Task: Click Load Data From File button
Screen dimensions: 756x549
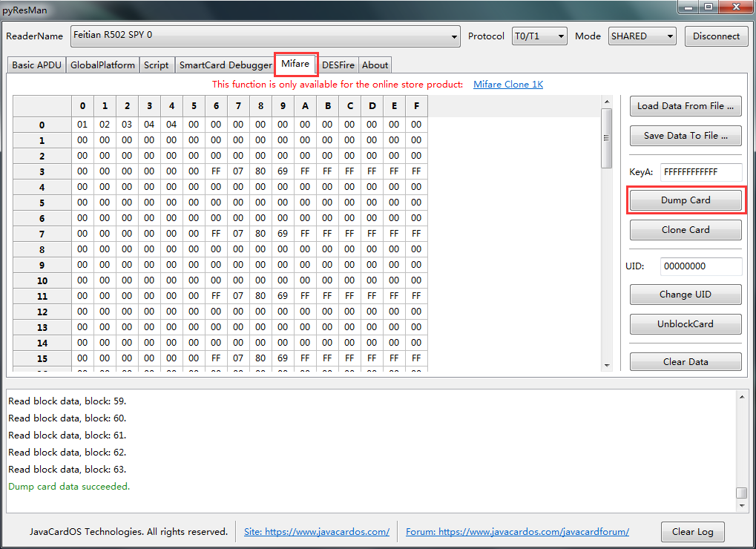Action: pyautogui.click(x=686, y=106)
